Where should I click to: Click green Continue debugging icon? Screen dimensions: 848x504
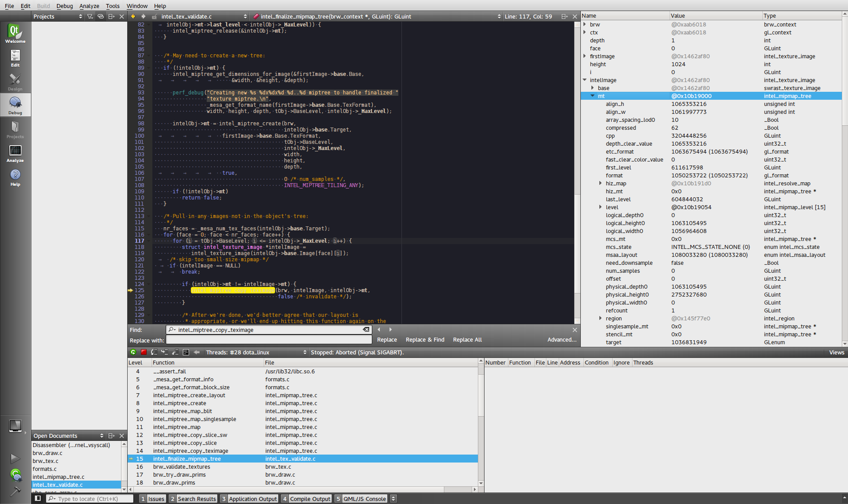coord(133,352)
